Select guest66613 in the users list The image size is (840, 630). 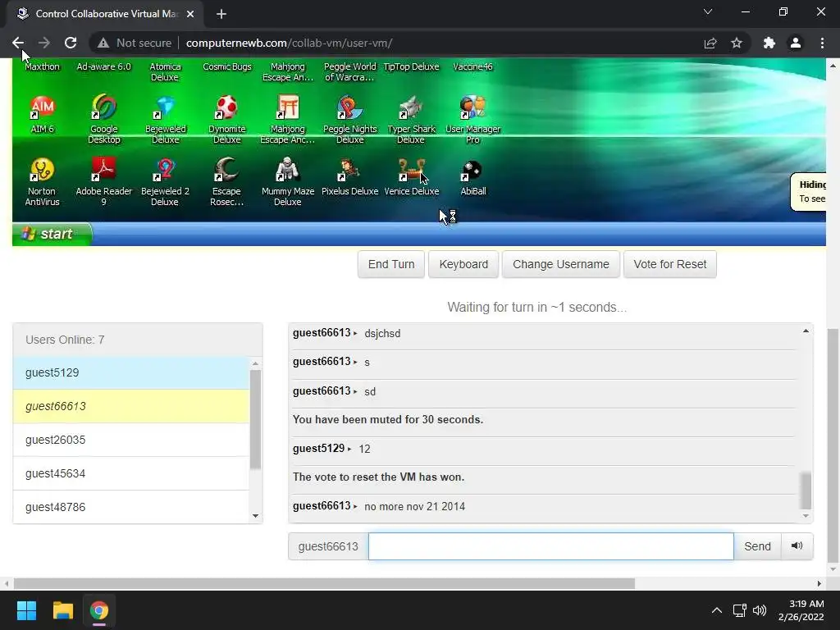click(131, 406)
